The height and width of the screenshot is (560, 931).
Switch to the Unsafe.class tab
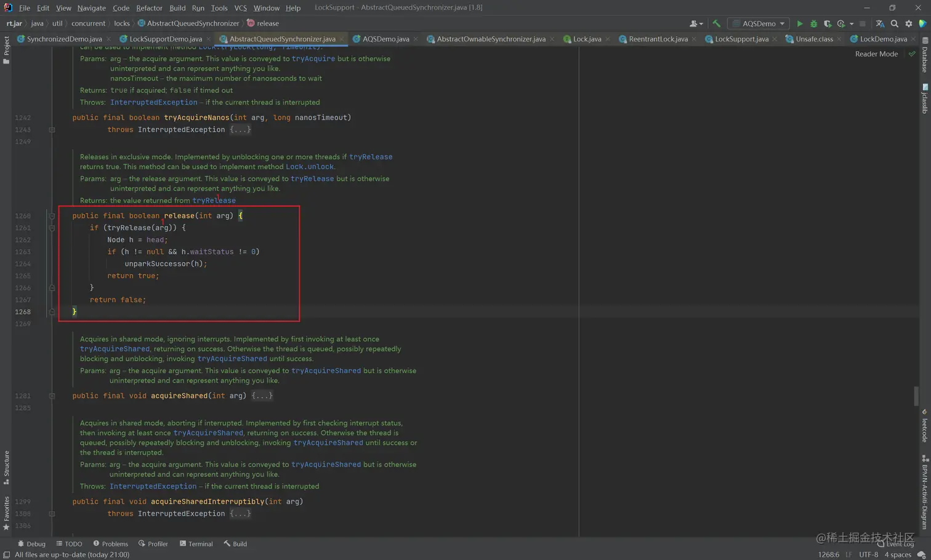814,39
